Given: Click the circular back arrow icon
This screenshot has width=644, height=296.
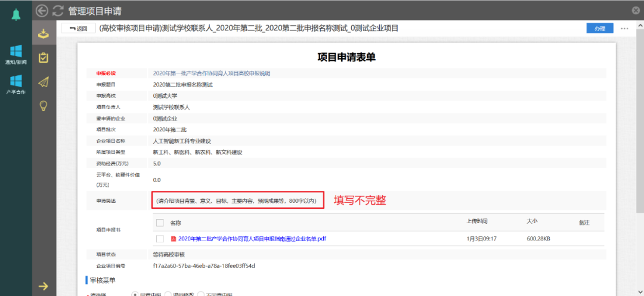Looking at the screenshot, I should (42, 11).
